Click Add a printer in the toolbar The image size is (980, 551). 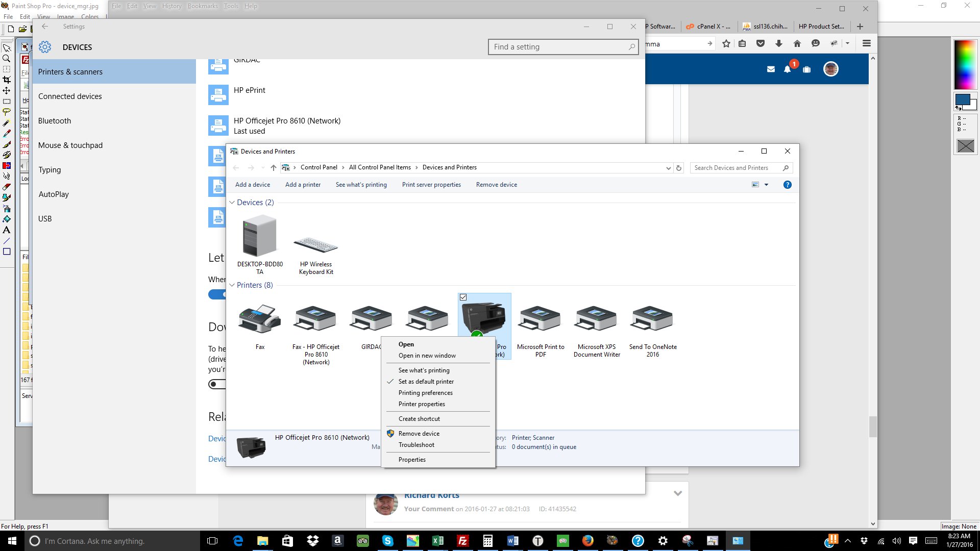[x=303, y=185]
